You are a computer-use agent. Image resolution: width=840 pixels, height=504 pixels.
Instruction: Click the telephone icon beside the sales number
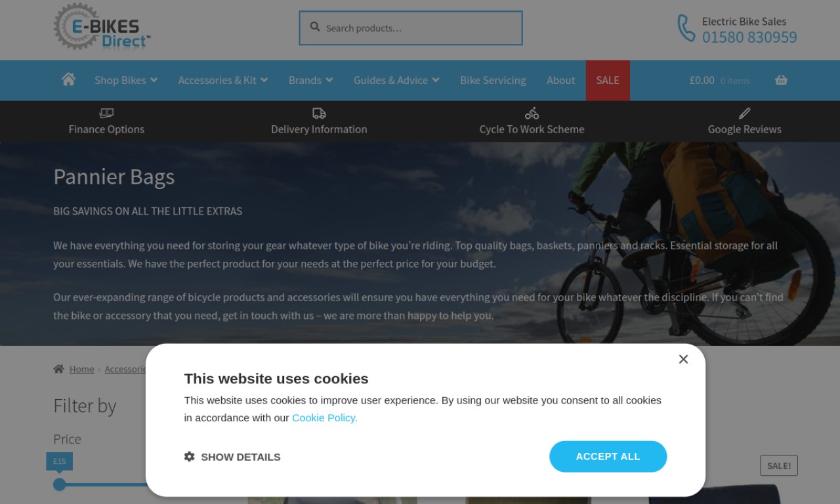[x=686, y=28]
